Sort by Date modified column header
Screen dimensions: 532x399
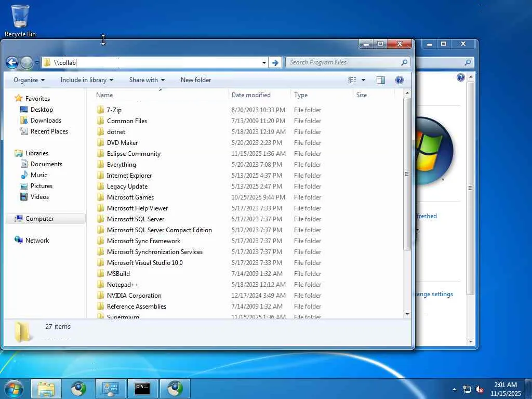(x=260, y=95)
